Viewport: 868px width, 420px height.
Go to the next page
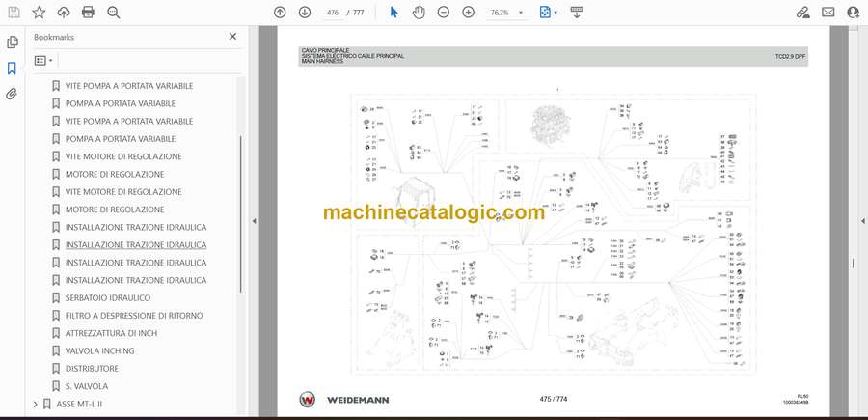pyautogui.click(x=305, y=13)
